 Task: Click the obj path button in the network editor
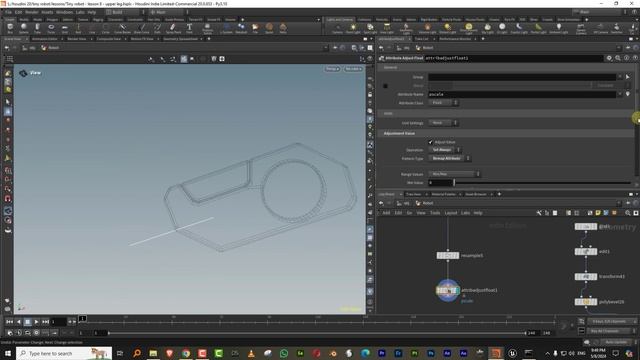tap(403, 203)
